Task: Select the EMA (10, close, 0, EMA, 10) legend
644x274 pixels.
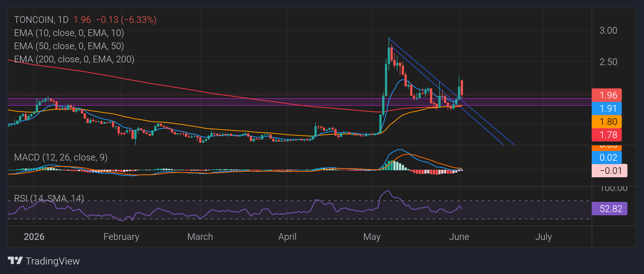Action: (x=69, y=33)
